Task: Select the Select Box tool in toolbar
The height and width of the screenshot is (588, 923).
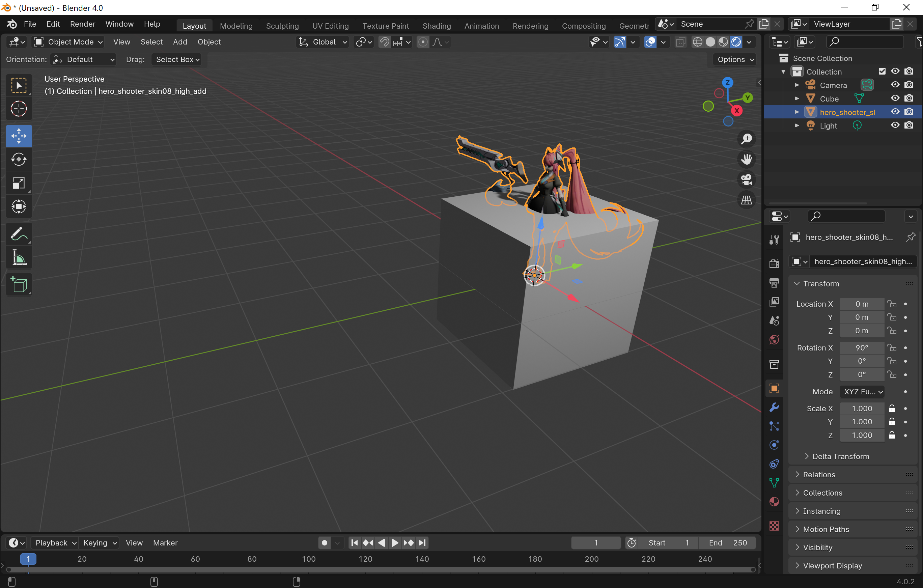Action: click(19, 85)
